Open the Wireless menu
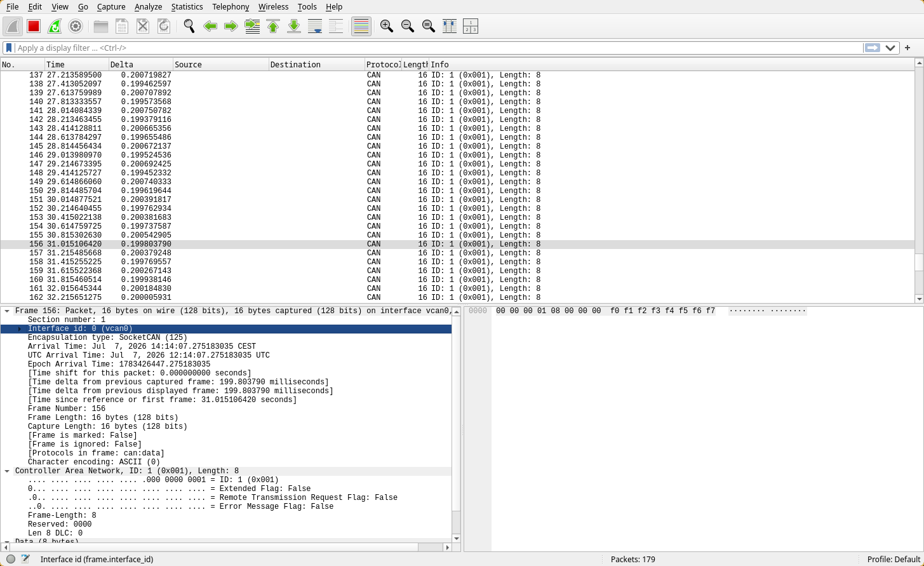 [x=272, y=6]
